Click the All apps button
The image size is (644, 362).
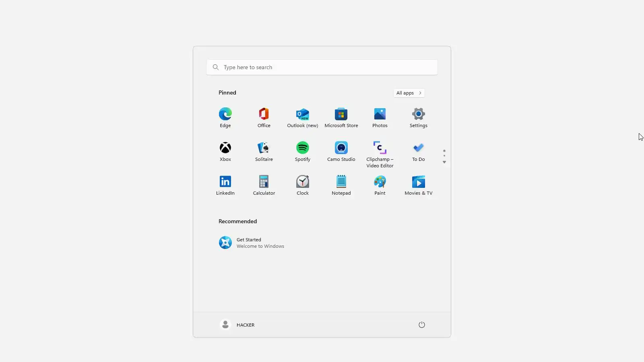click(x=409, y=93)
